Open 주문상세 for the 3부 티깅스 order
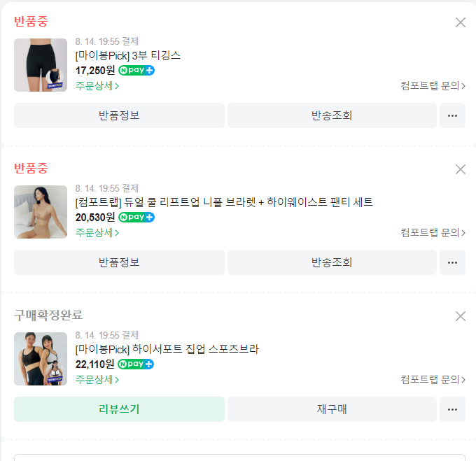476x461 pixels. (97, 86)
